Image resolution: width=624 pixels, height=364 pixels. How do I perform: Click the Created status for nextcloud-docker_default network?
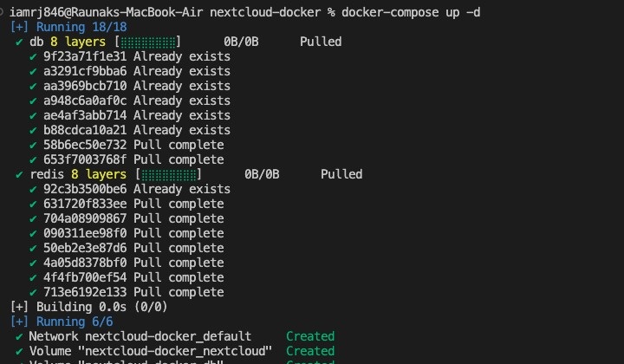coord(309,336)
